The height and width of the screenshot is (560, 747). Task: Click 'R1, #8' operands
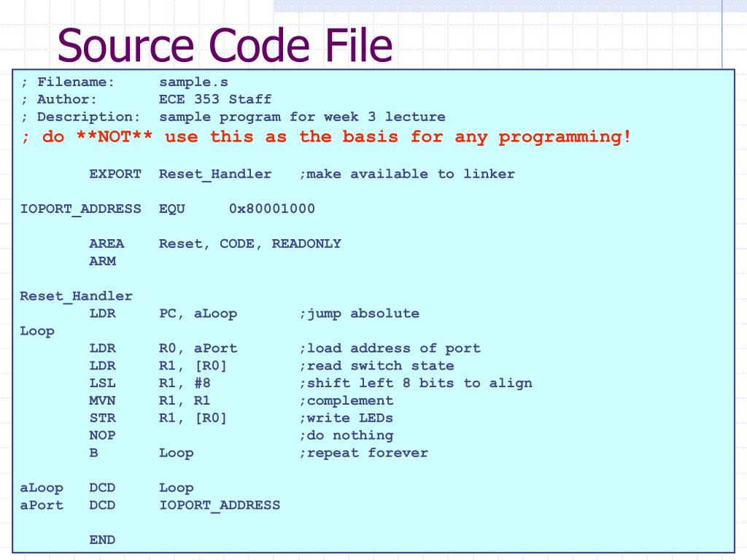click(185, 384)
